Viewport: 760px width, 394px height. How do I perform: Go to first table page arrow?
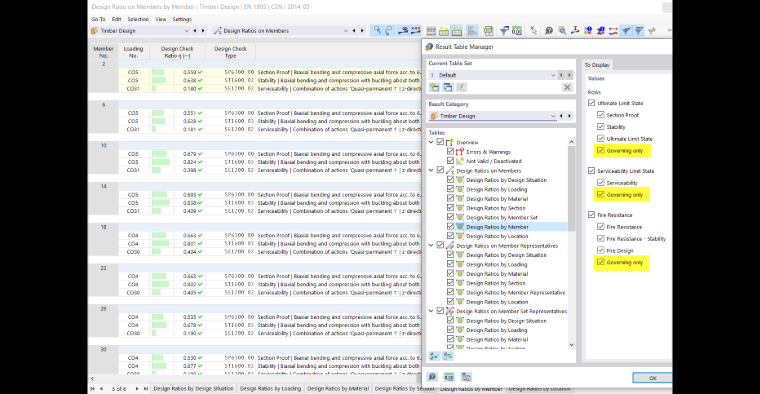point(93,389)
